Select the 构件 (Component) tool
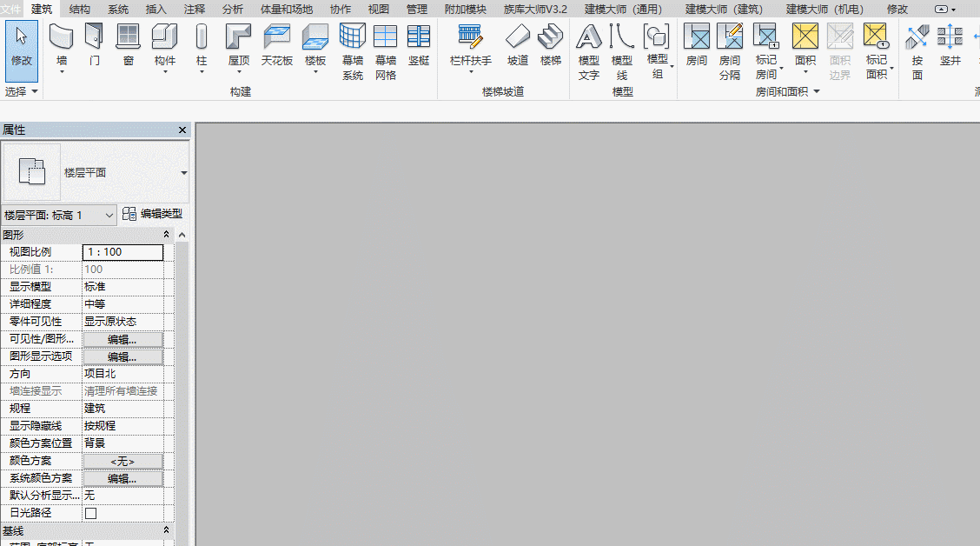 [x=165, y=48]
